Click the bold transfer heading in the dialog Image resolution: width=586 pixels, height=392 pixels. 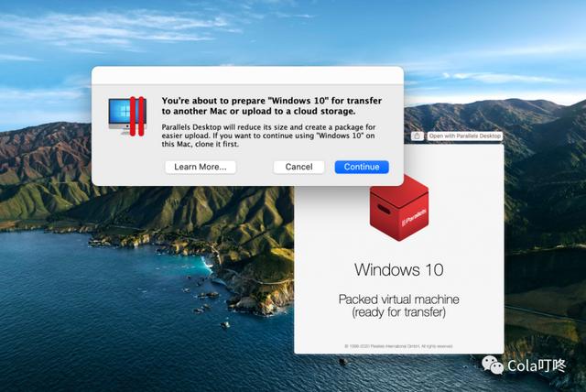coord(272,105)
